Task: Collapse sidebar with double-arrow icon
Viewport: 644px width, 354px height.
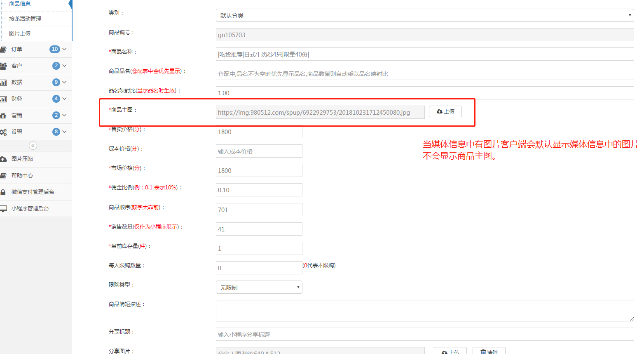Action: click(x=33, y=146)
